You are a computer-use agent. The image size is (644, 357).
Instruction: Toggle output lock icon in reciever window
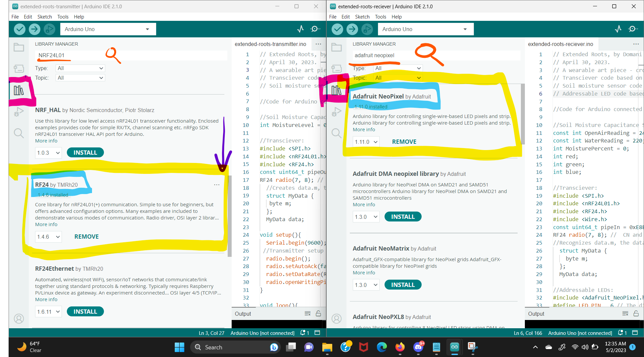(636, 314)
